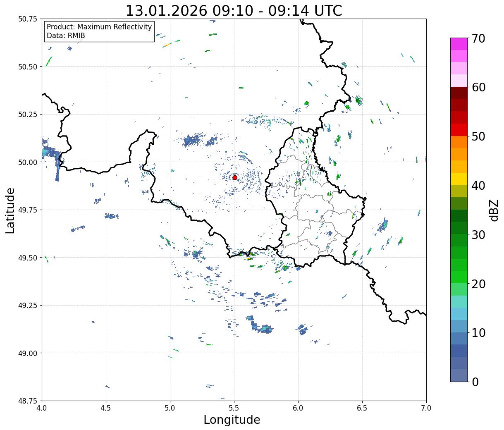Click the orange swatch just below 50
Screen dimensions: 504x430
point(459,142)
